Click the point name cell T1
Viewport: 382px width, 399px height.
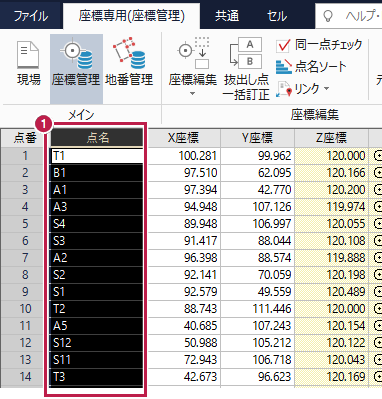pyautogui.click(x=97, y=156)
